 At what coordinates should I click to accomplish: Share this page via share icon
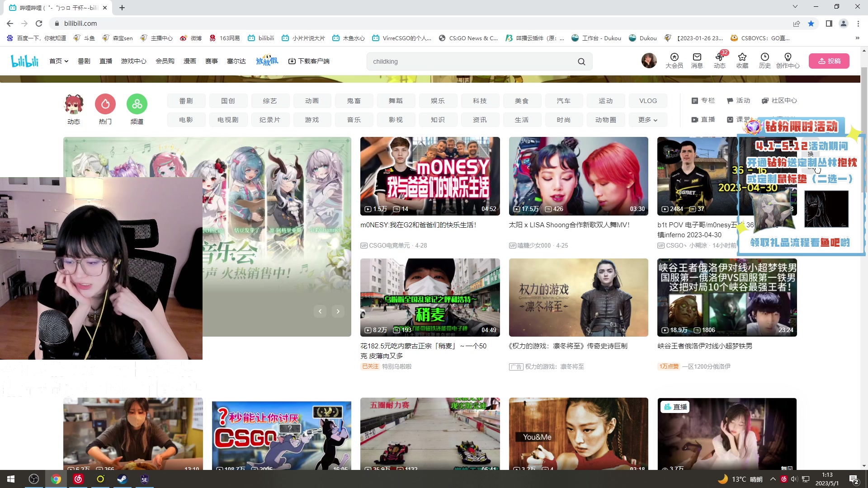(797, 23)
